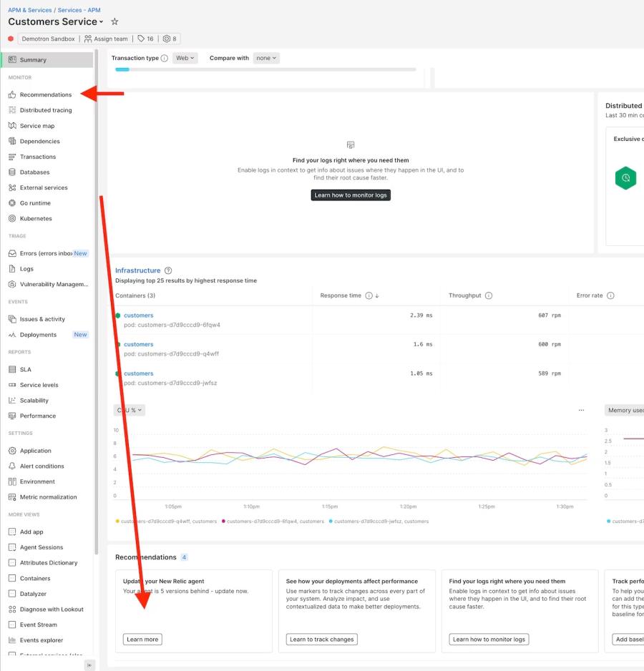Open the CPU chart three-dot menu
The image size is (644, 671).
[x=581, y=410]
